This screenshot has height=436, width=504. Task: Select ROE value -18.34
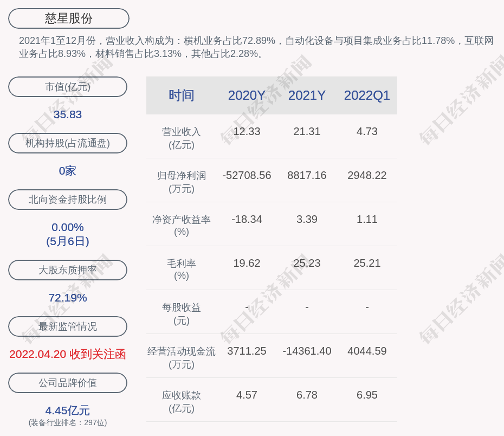[247, 219]
